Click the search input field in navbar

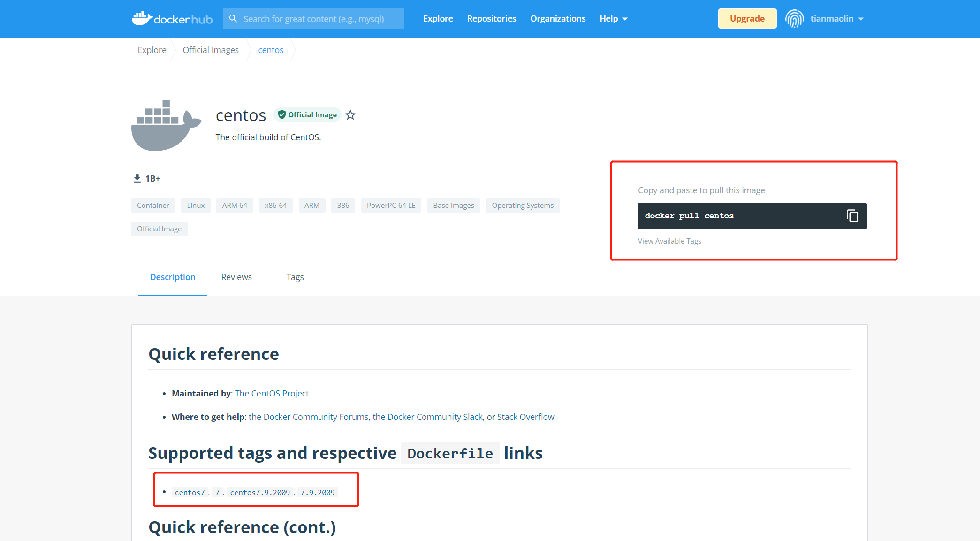coord(313,18)
